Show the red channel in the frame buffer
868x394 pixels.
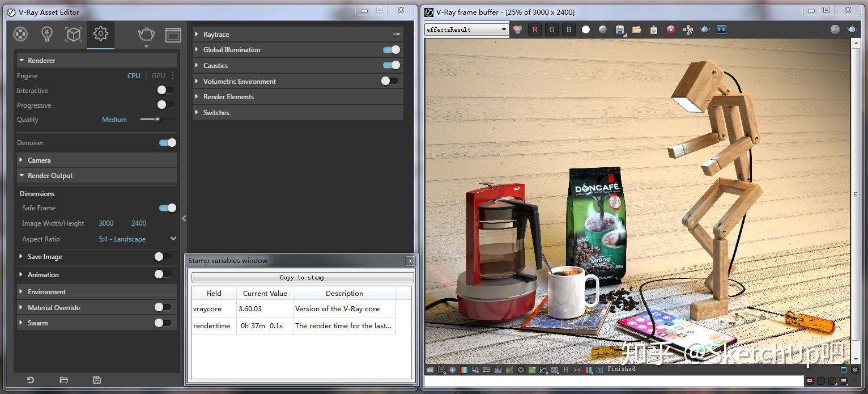(534, 29)
